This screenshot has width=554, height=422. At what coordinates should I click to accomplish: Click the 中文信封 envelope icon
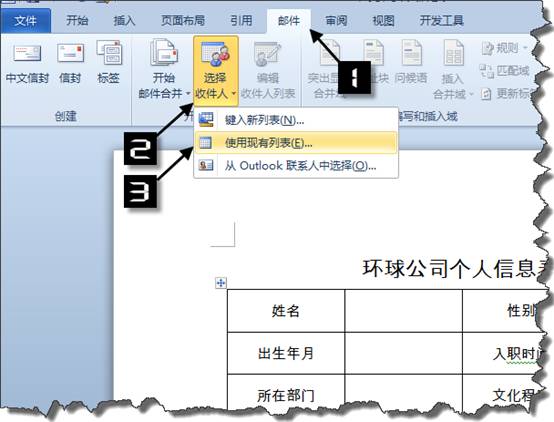click(x=27, y=53)
